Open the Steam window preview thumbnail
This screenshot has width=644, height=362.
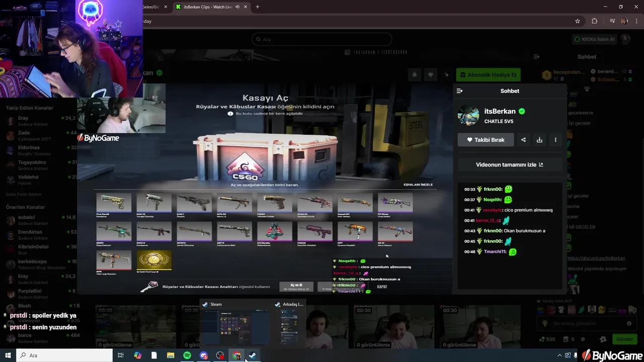(236, 324)
